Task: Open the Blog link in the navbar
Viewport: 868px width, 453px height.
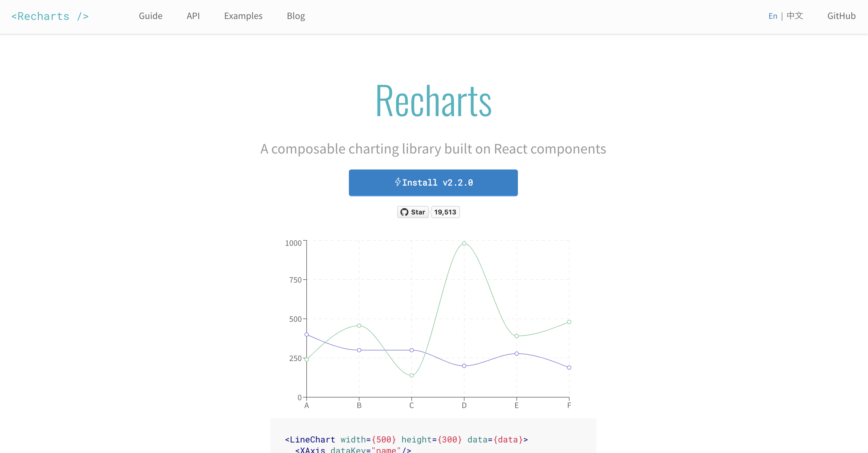Action: tap(296, 16)
